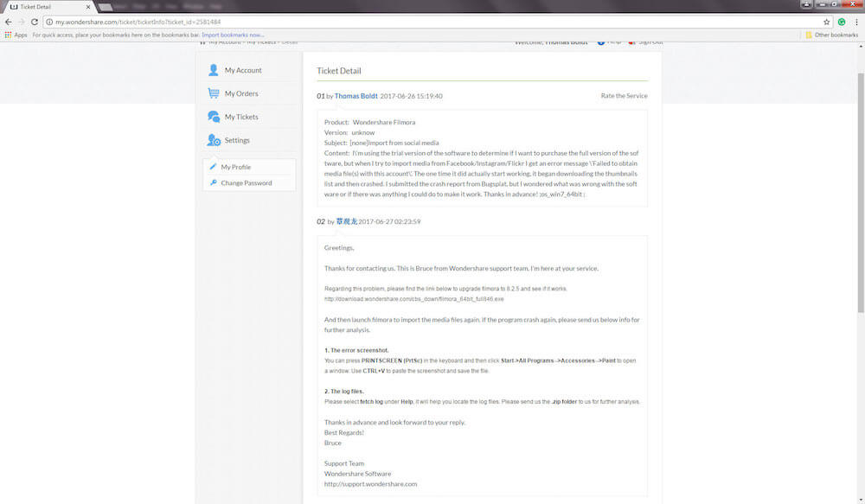Click the key icon beside Change Password
Viewport: 865px width, 504px height.
(213, 182)
